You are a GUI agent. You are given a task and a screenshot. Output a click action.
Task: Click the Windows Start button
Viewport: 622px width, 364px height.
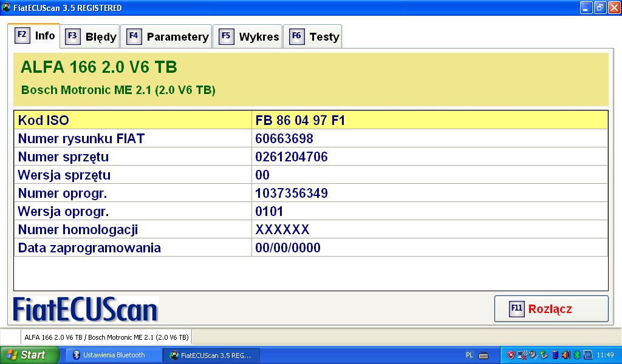pyautogui.click(x=29, y=355)
